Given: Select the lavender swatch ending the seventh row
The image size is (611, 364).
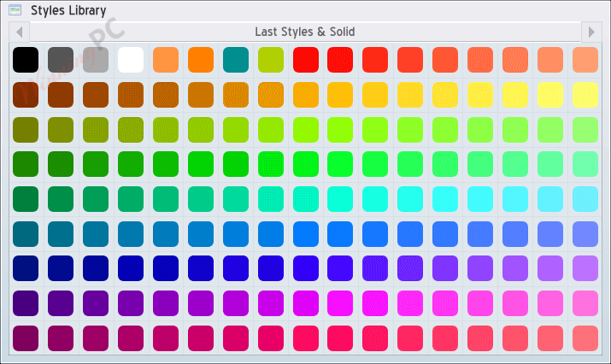Looking at the screenshot, I should coord(585,268).
